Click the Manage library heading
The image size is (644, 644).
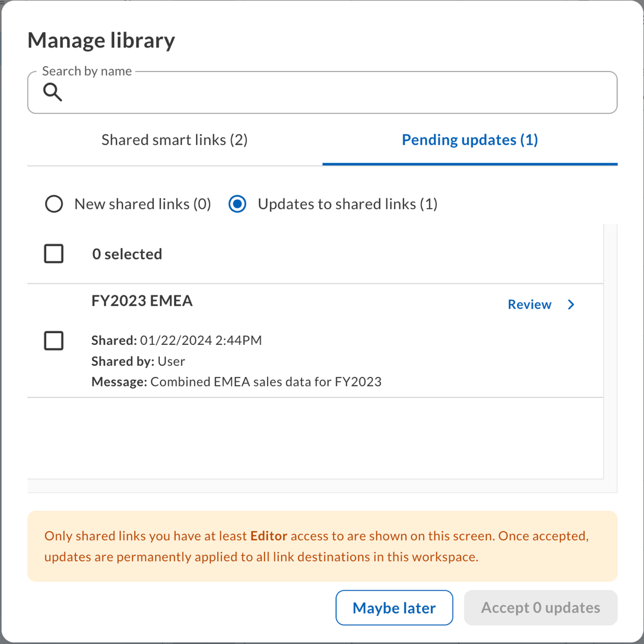pyautogui.click(x=101, y=40)
